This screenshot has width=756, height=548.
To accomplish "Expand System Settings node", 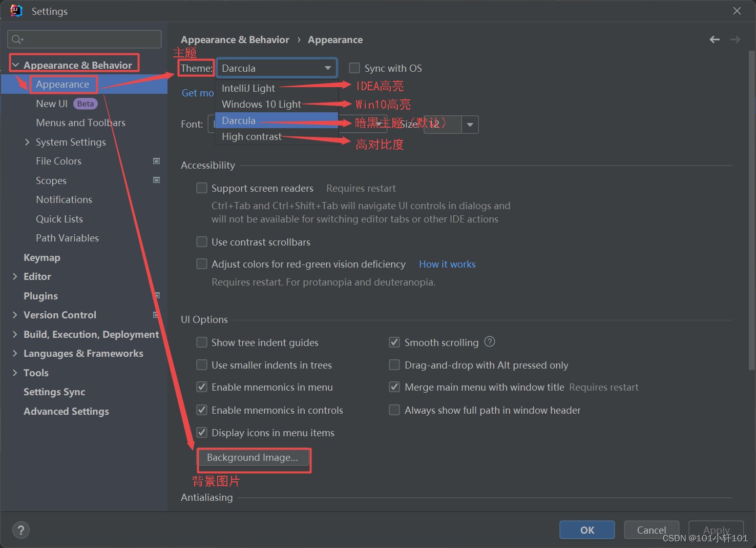I will click(27, 142).
